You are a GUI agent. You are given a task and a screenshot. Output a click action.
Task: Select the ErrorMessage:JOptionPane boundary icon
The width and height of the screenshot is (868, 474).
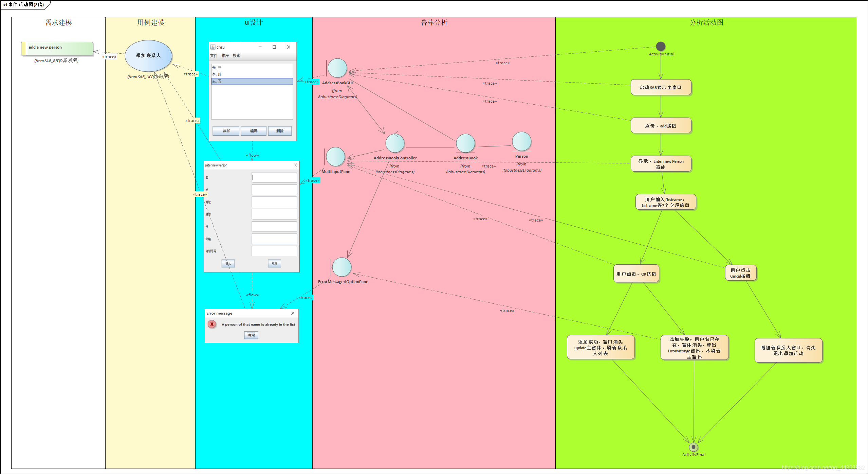click(x=341, y=267)
